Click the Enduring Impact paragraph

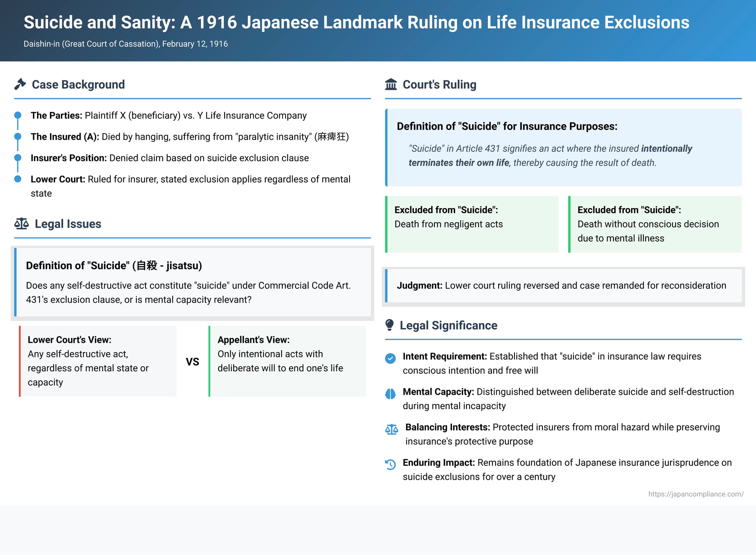pyautogui.click(x=567, y=470)
